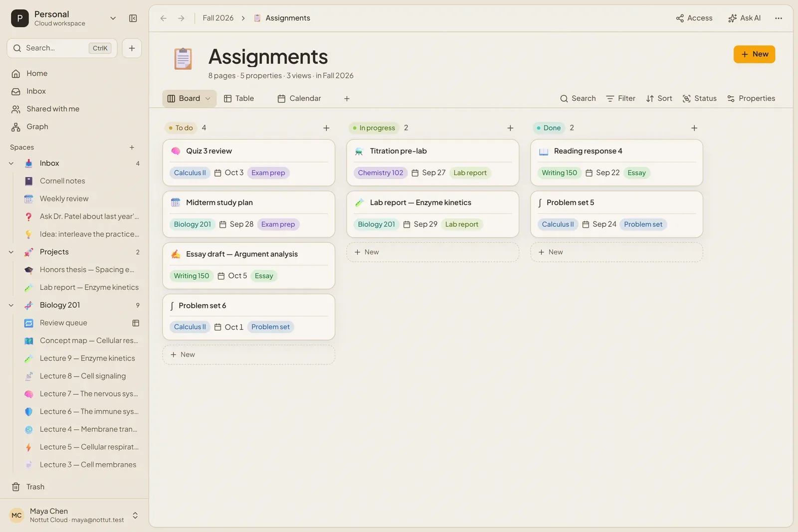Go to Fall 2026 breadcrumb
798x532 pixels.
tap(218, 18)
